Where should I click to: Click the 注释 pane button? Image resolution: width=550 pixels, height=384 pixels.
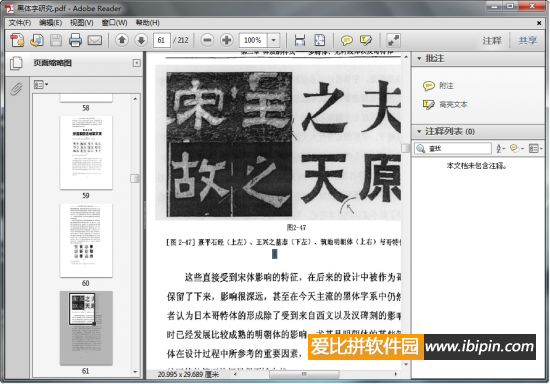[491, 40]
